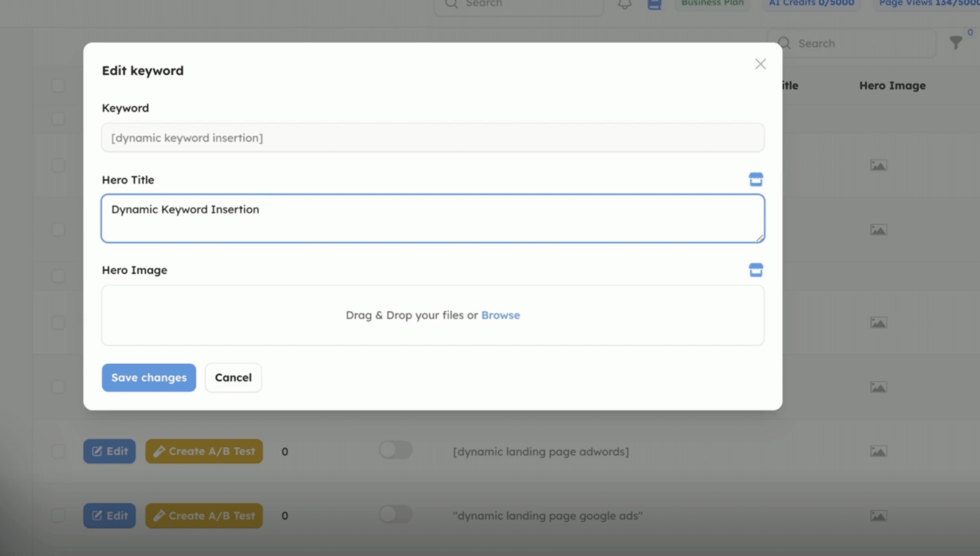Check the select-all checkbox in table header

click(x=58, y=86)
